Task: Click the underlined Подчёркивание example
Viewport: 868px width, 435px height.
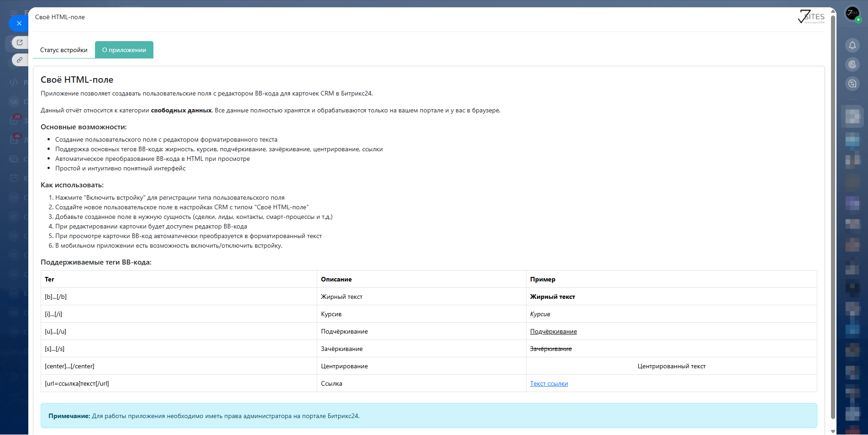Action: (553, 331)
